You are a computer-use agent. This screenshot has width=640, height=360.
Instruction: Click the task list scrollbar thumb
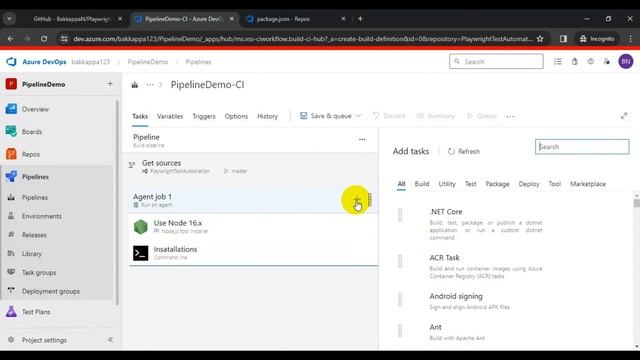637,203
